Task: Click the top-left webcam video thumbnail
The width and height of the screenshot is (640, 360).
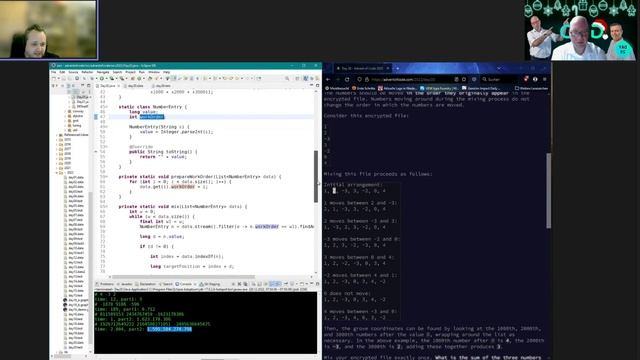Action: pos(48,29)
